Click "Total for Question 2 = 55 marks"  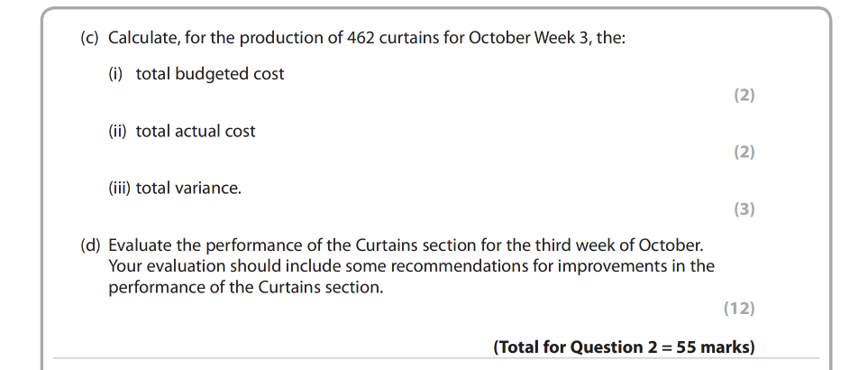pos(624,347)
